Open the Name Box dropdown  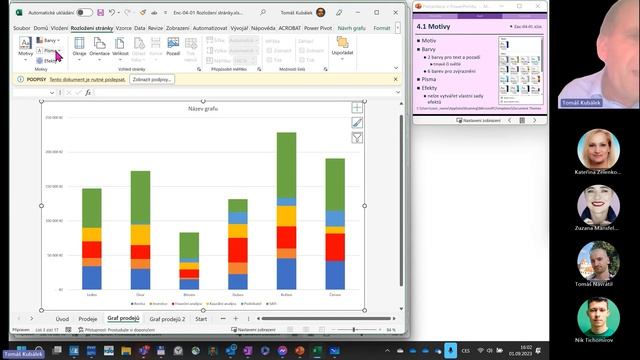52,93
